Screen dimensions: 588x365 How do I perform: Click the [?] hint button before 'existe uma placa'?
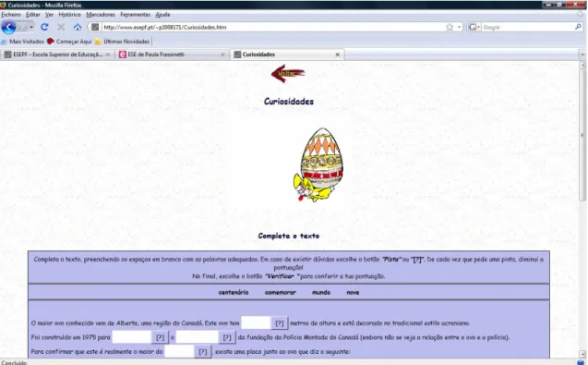pos(203,352)
